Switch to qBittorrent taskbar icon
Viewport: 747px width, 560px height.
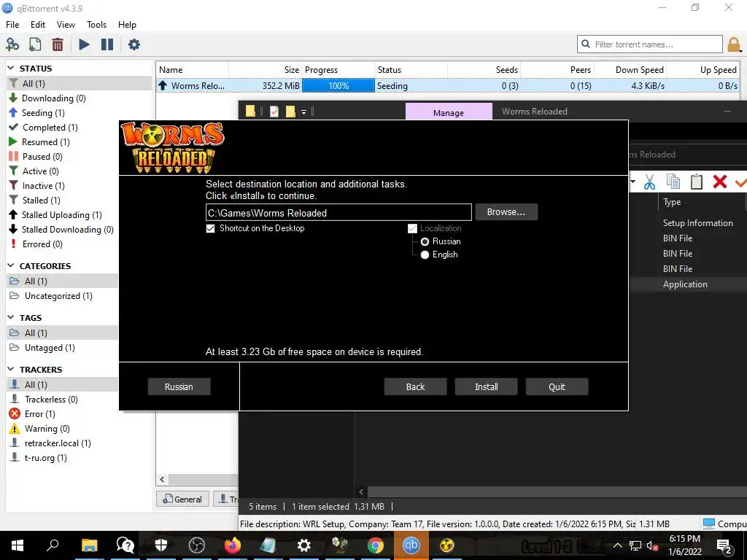(x=411, y=545)
